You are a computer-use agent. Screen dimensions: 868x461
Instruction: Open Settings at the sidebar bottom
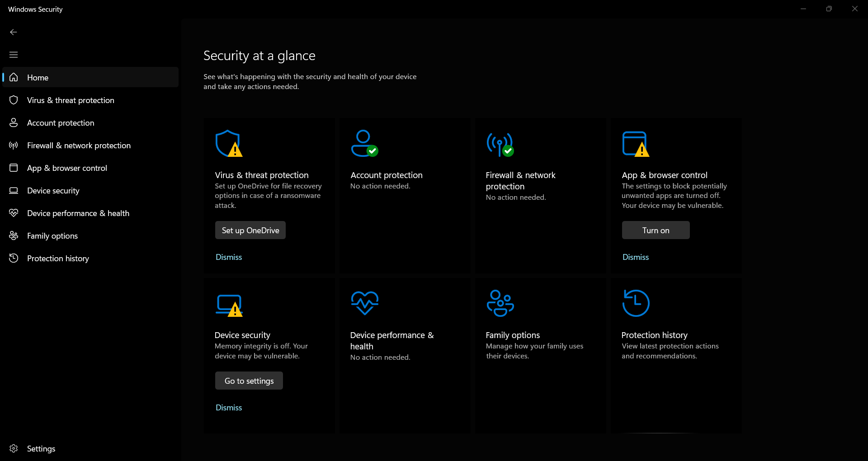pyautogui.click(x=90, y=448)
